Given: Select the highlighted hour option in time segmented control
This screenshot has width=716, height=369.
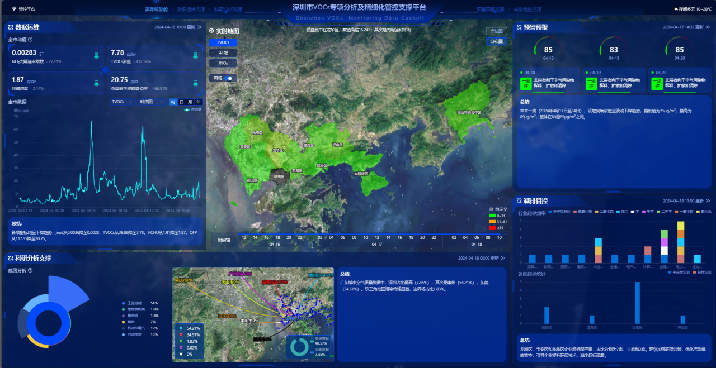Looking at the screenshot, I should coord(173,102).
